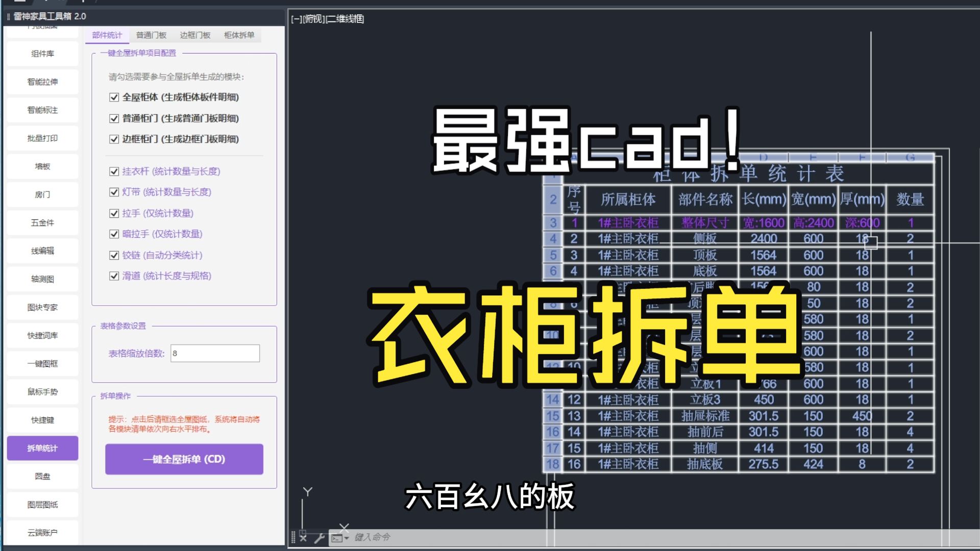Image resolution: width=980 pixels, height=551 pixels.
Task: Click the 424 width cell
Action: point(814,464)
